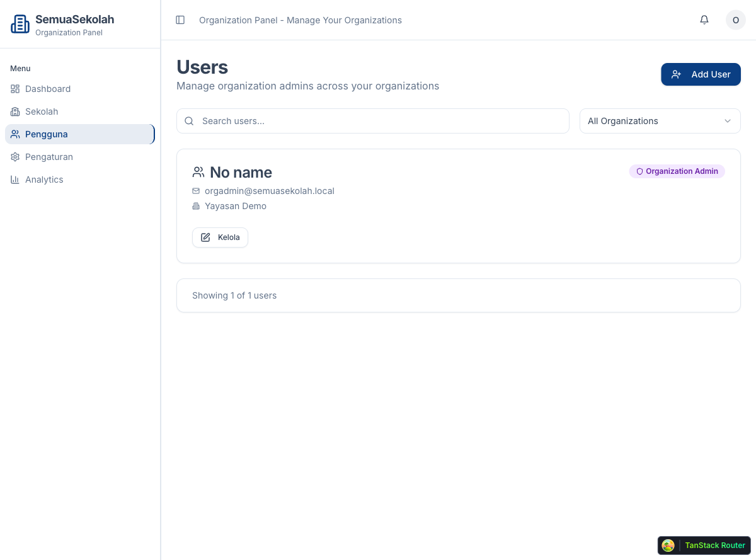Open the All Organizations dropdown
The width and height of the screenshot is (756, 560).
click(x=660, y=120)
